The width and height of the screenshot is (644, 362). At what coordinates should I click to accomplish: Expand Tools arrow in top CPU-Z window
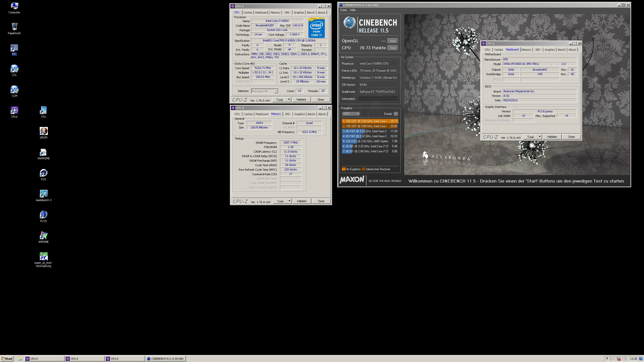[x=289, y=100]
